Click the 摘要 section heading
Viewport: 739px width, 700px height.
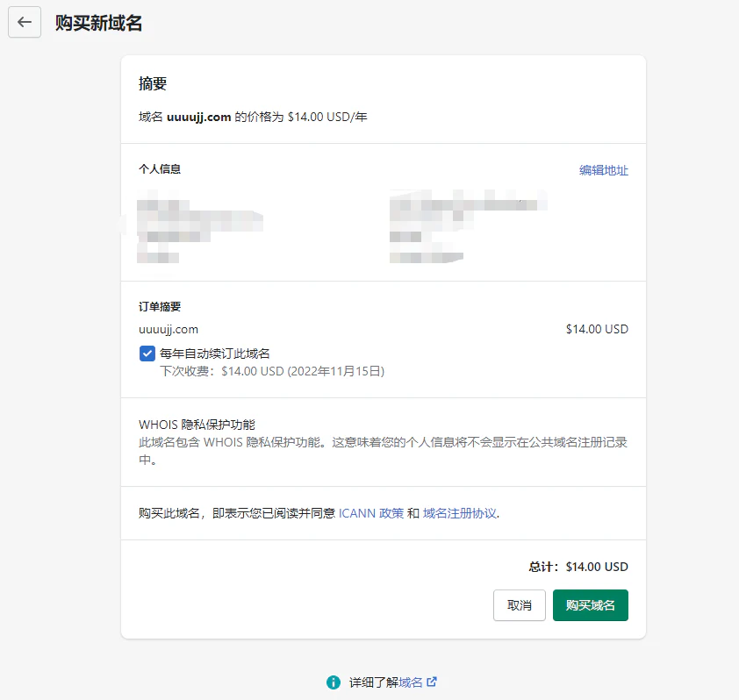[x=151, y=83]
